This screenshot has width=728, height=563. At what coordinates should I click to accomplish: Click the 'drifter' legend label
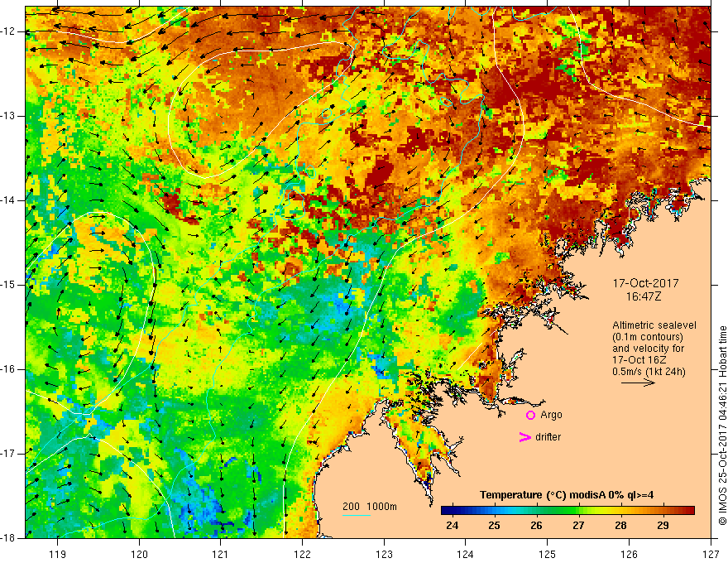pos(548,437)
